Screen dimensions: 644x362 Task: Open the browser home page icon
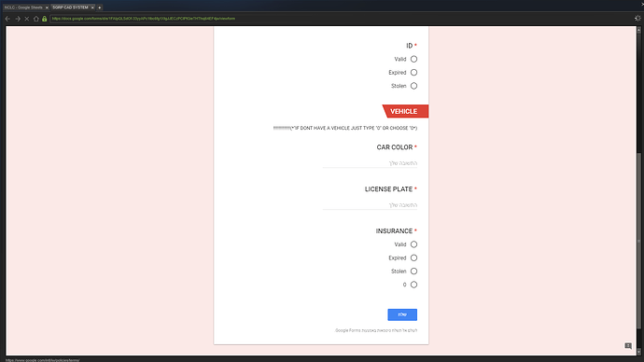pyautogui.click(x=35, y=19)
